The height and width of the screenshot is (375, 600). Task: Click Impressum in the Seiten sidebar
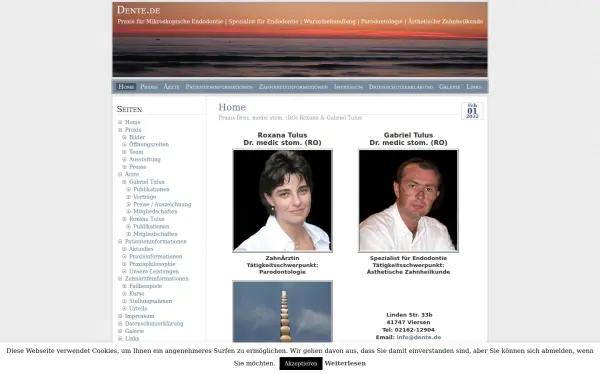(x=139, y=316)
